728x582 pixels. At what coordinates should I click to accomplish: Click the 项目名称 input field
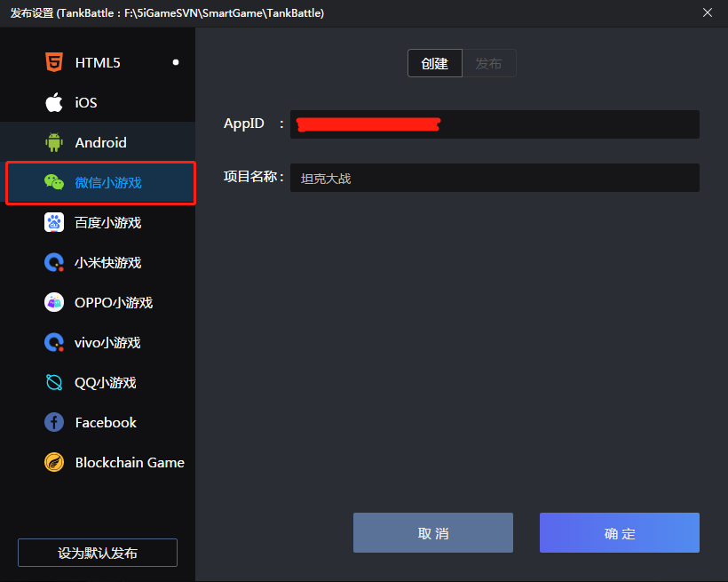495,178
